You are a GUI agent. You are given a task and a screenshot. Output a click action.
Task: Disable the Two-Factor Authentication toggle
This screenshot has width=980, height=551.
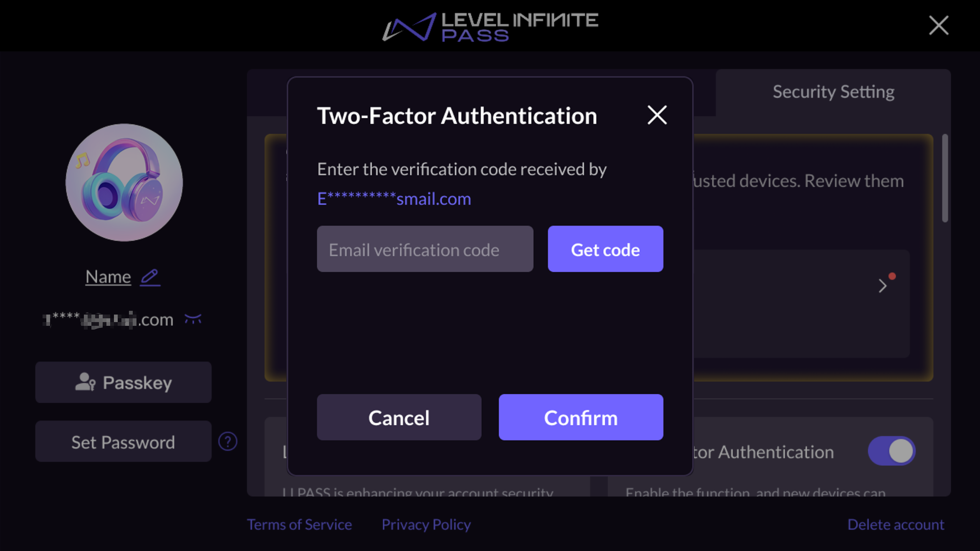point(892,451)
